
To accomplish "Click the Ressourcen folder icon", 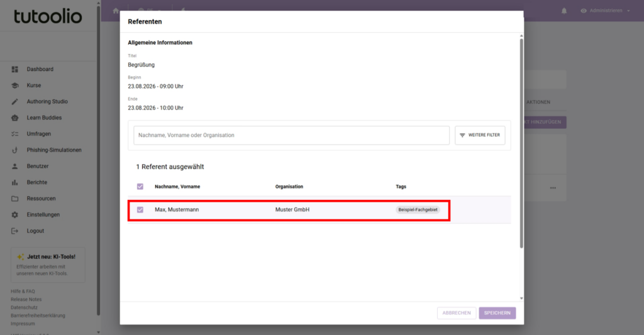I will (15, 199).
